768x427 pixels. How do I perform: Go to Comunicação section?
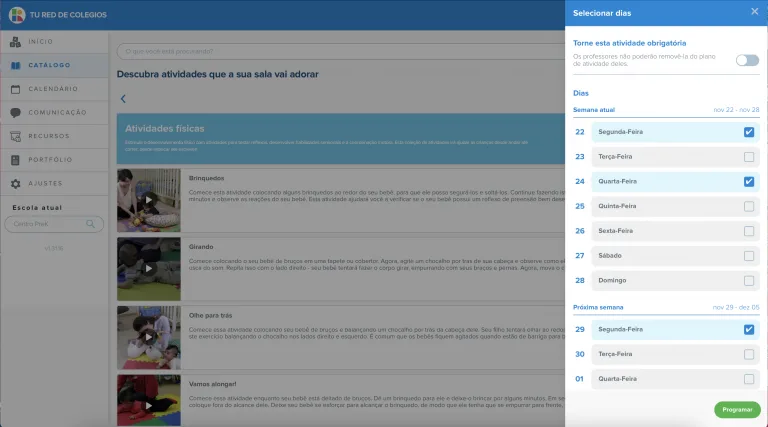[x=54, y=113]
